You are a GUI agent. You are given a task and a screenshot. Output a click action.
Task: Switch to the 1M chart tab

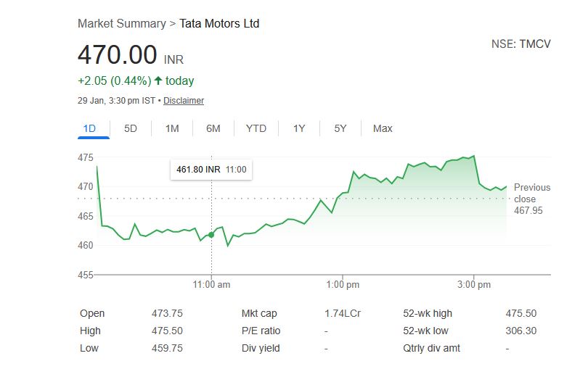(172, 128)
